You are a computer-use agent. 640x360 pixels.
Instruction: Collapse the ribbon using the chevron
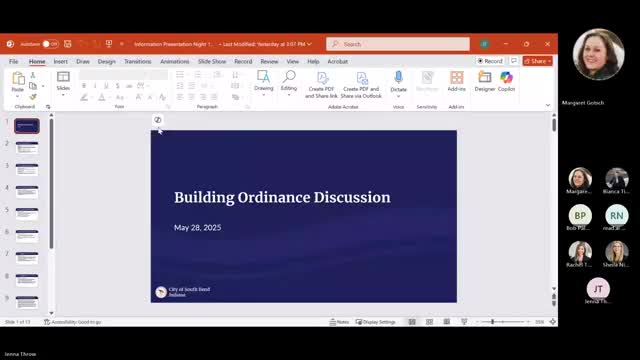[548, 105]
